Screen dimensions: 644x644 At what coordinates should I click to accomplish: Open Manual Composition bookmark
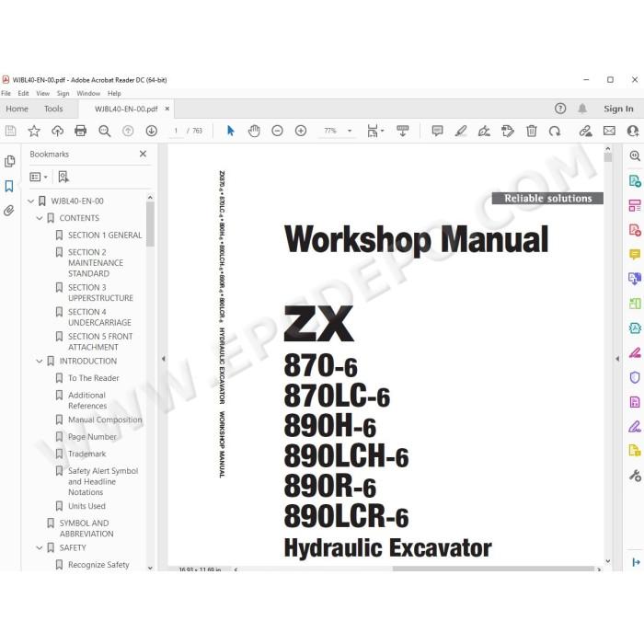tap(105, 420)
